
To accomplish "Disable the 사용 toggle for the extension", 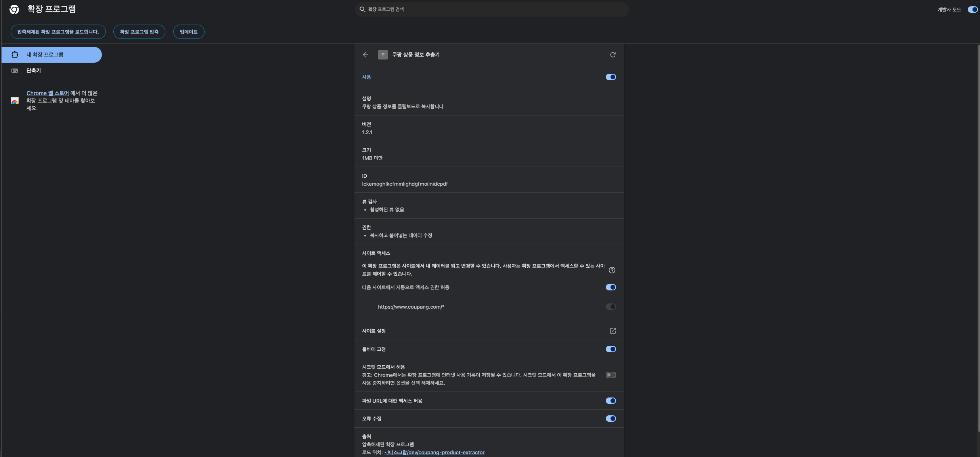I will [610, 77].
